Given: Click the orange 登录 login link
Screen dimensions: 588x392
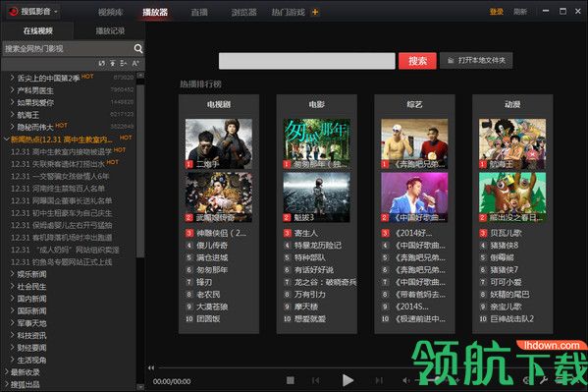Looking at the screenshot, I should (x=496, y=12).
